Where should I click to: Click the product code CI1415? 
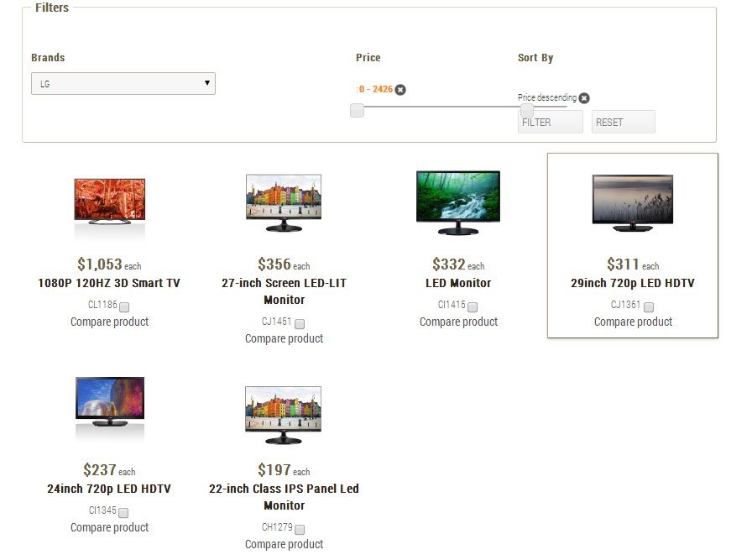pyautogui.click(x=452, y=305)
